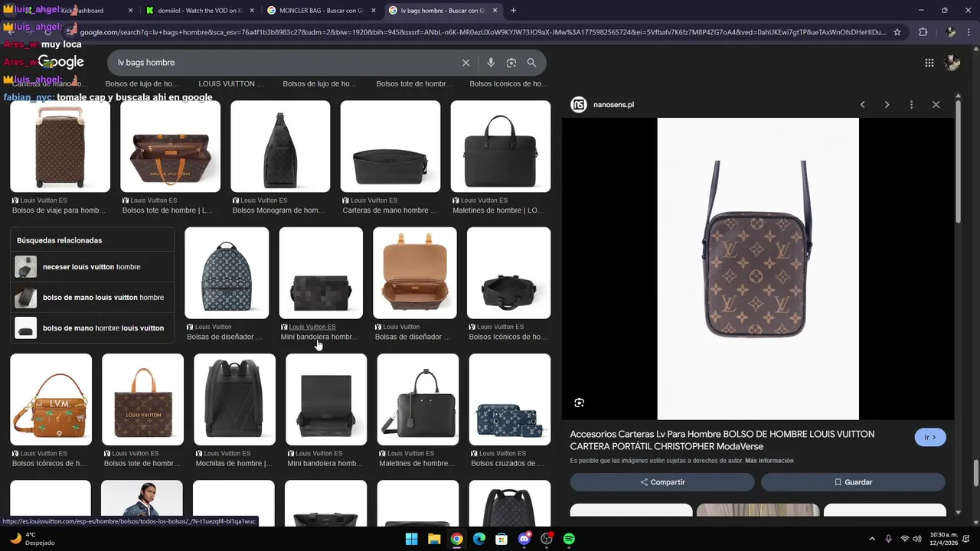This screenshot has width=980, height=551.
Task: Open Mini bandolera hombr... result under cursor
Action: click(321, 272)
